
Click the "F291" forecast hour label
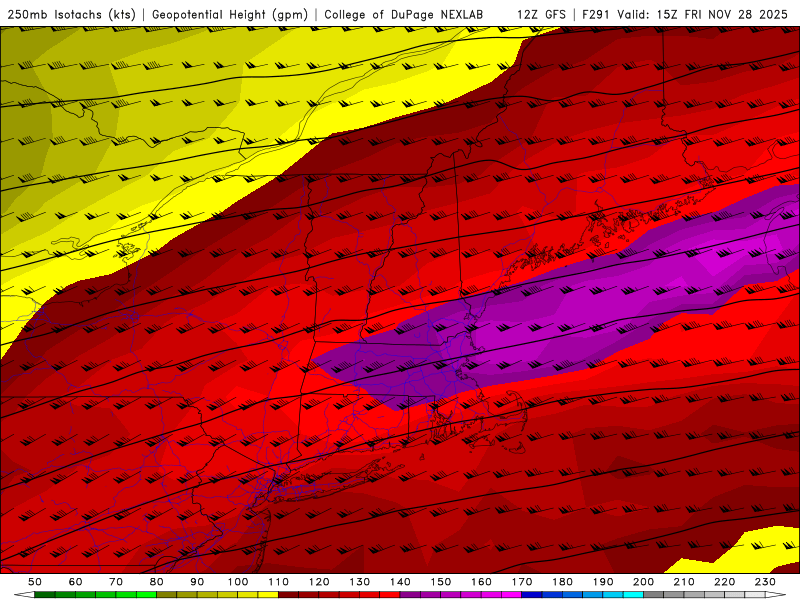[x=597, y=14]
